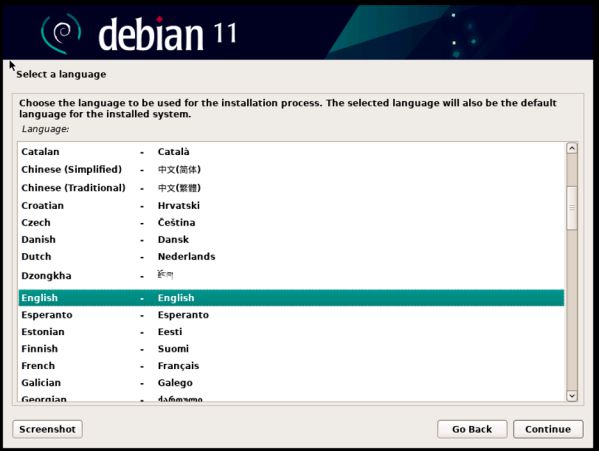Click the Go Back button
599x451 pixels.
472,429
